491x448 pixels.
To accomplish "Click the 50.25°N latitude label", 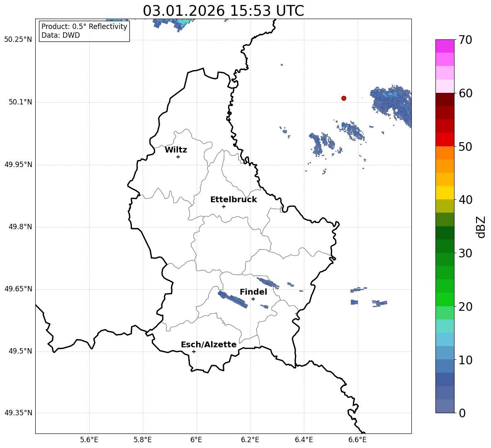I will point(18,40).
